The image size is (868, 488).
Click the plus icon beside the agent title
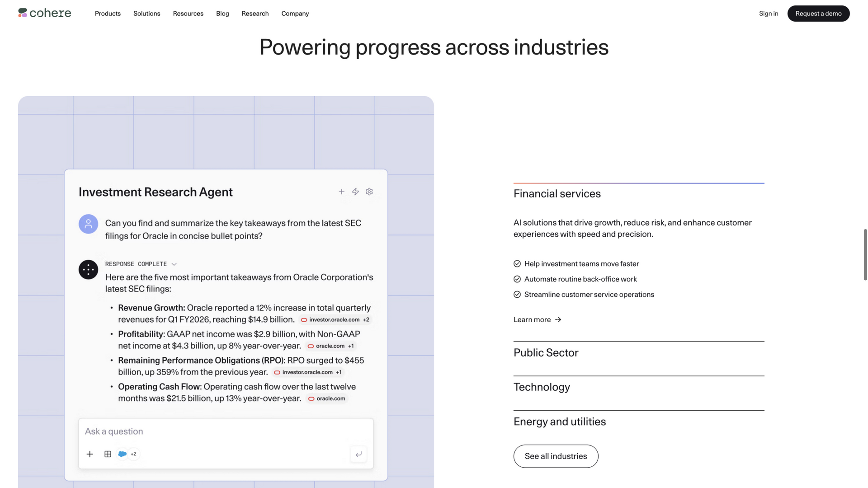342,192
